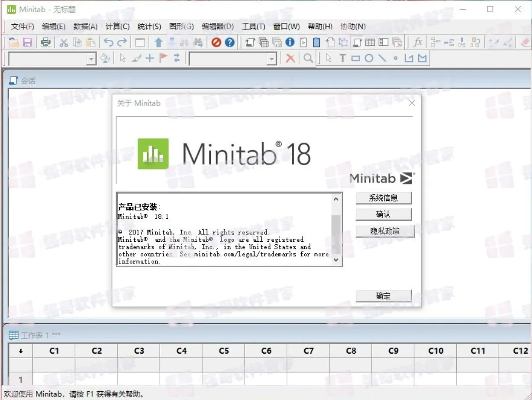532x400 pixels.
Task: Open the 帮助(H) menu
Action: (x=320, y=26)
